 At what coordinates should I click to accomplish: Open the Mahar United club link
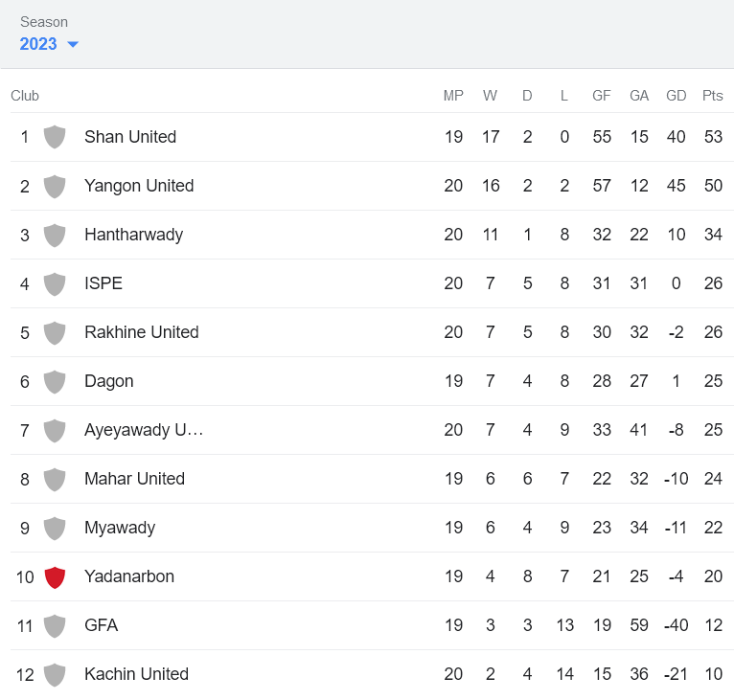click(x=134, y=479)
